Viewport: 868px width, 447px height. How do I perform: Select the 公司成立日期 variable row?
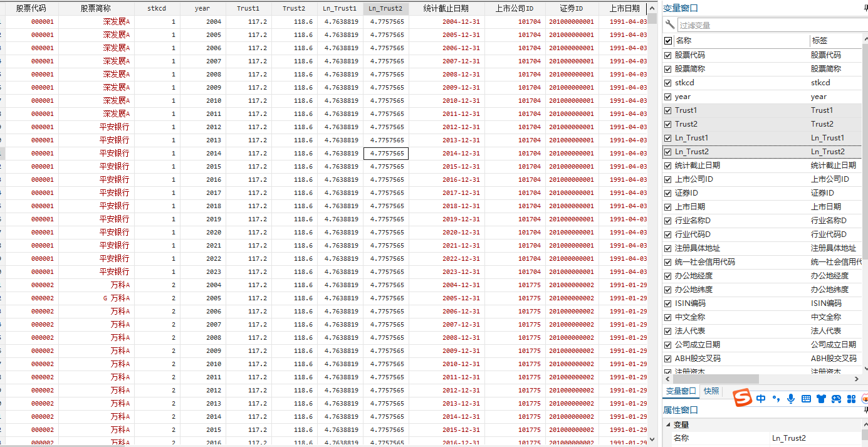(762, 345)
